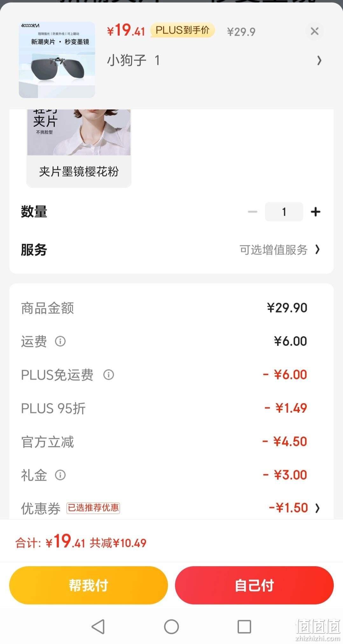Close the product options popup

(314, 31)
